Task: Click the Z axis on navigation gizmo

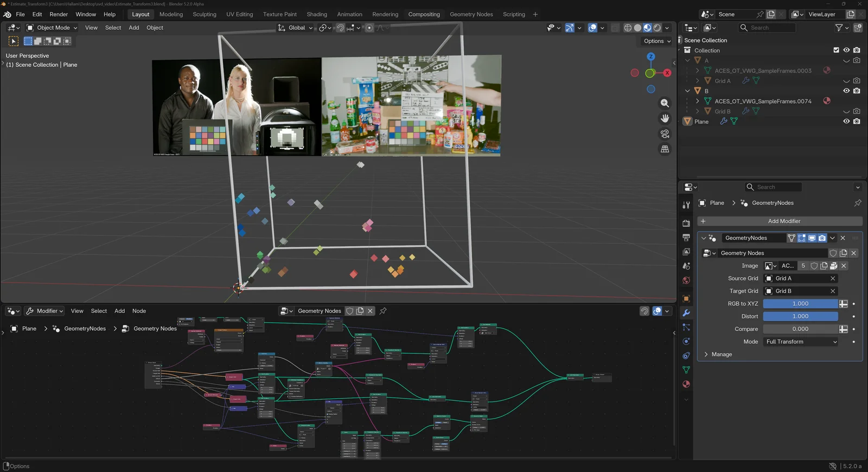Action: [x=651, y=56]
